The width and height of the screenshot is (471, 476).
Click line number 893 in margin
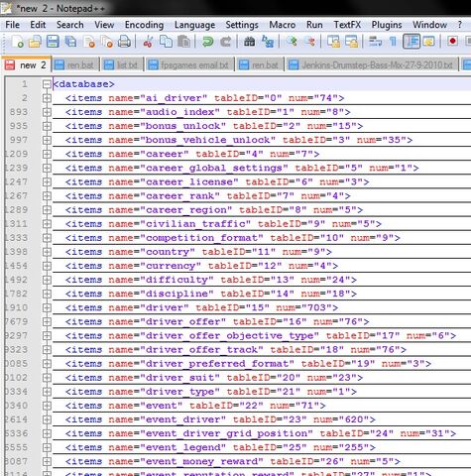click(19, 112)
